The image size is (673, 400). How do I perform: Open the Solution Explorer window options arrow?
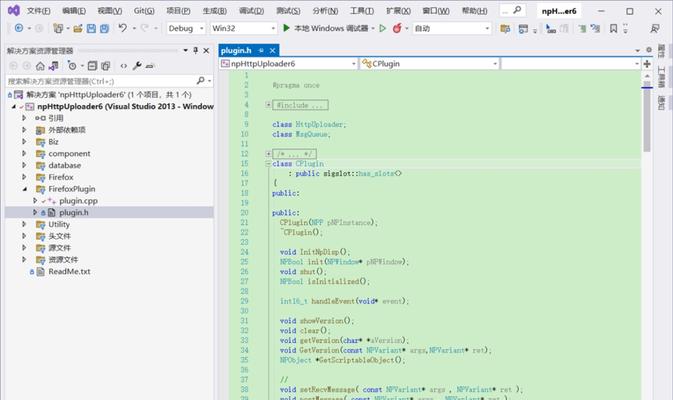tap(185, 50)
